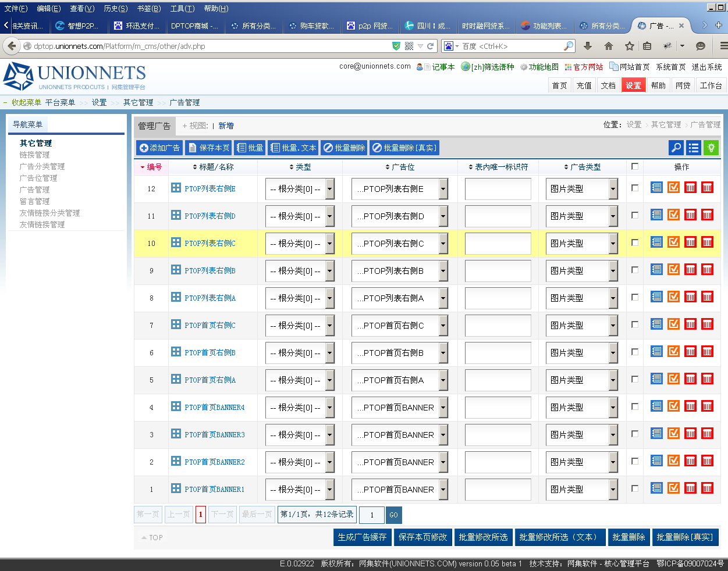This screenshot has width=728, height=571.
Task: Click first red delete icon for row 8
Action: pos(690,297)
